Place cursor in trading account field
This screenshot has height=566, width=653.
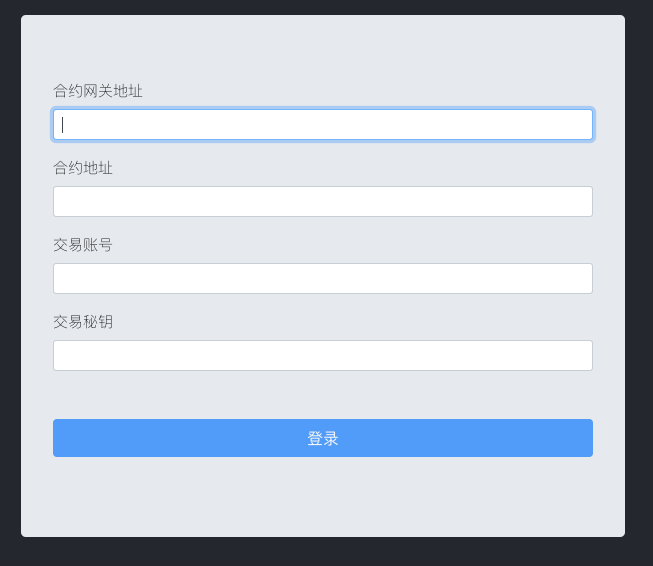tap(323, 278)
